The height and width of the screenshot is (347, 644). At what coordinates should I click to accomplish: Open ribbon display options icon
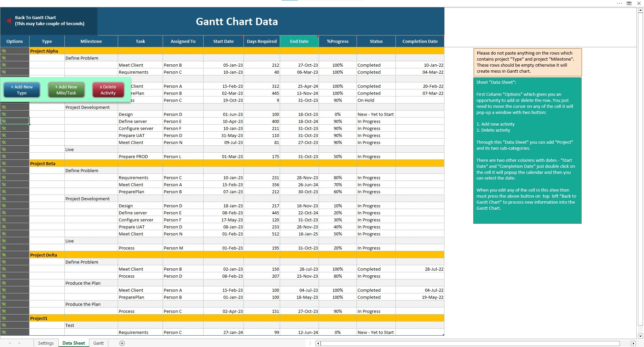coord(629,3)
